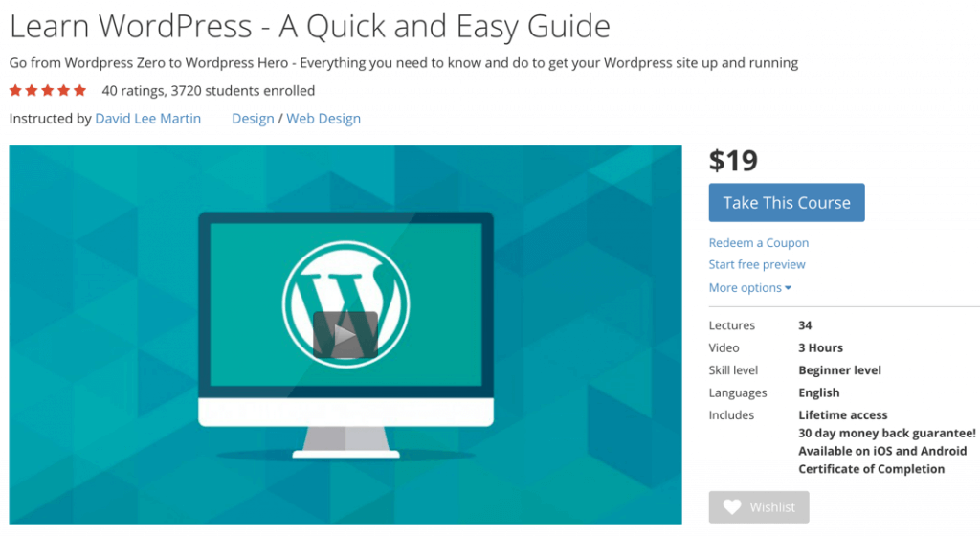Click the Take This Course button

(x=787, y=203)
